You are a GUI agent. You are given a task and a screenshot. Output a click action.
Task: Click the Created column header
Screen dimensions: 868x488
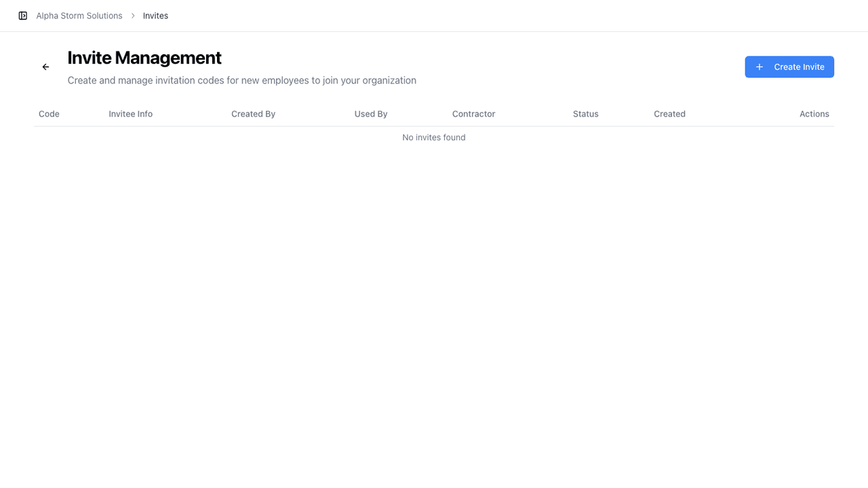(x=670, y=114)
